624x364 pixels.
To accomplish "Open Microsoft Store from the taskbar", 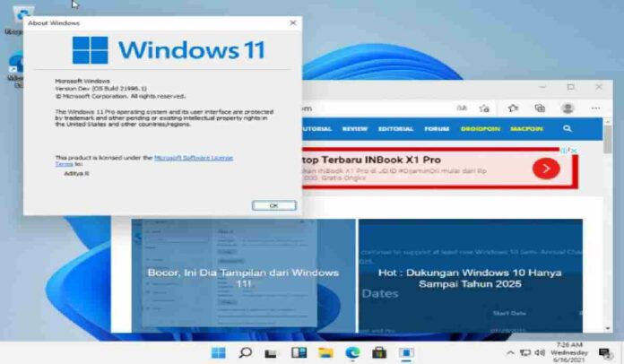I will click(379, 352).
